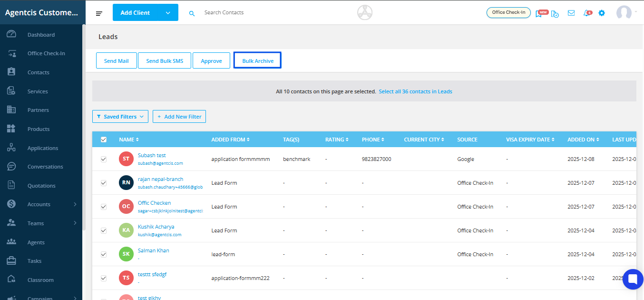Expand the Accounts submenu chevron

[75, 204]
